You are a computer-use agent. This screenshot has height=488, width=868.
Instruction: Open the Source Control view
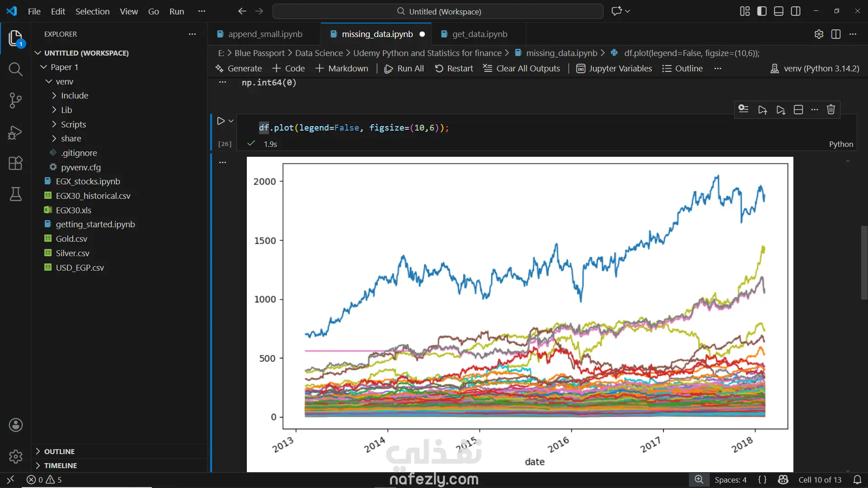[x=15, y=100]
